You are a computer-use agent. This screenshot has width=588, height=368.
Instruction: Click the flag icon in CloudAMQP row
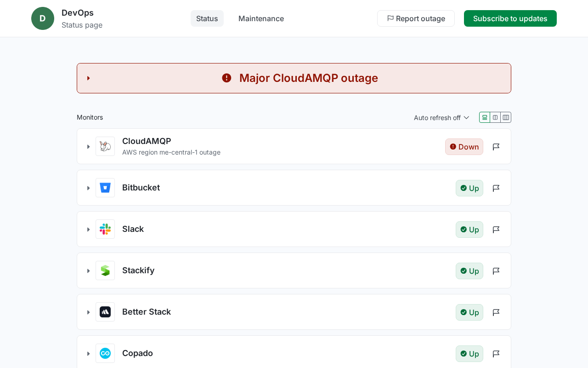pyautogui.click(x=496, y=147)
